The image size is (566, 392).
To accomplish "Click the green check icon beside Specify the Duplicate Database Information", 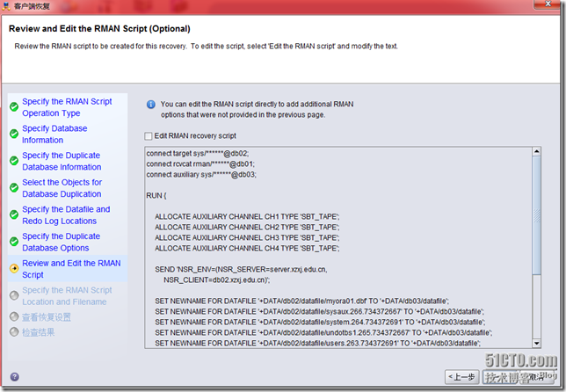I will [14, 161].
